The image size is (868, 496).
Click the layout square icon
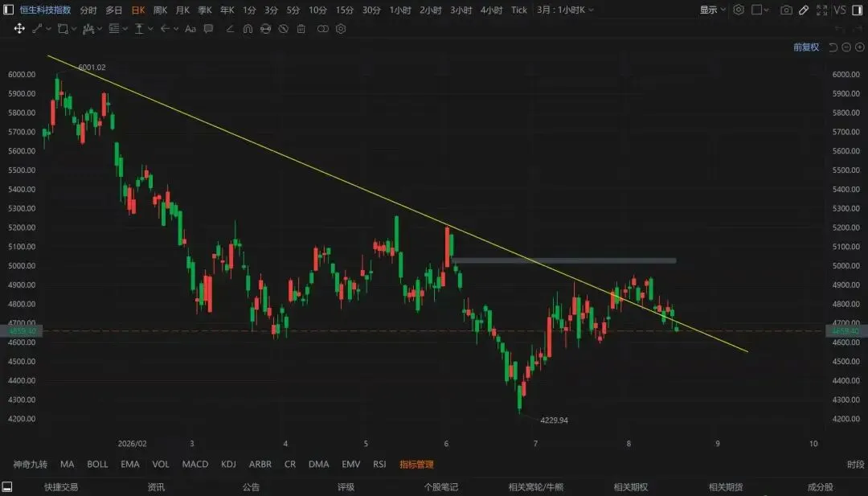point(757,10)
